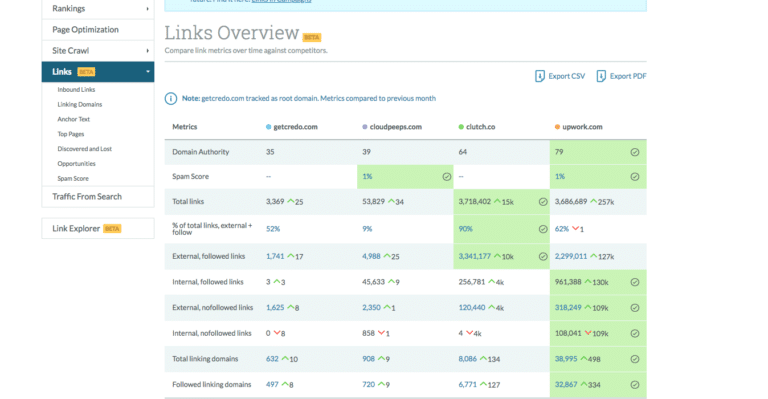Viewport: 768px width, 399px height.
Task: Click checkmark in upwork.com Total linking domains row
Action: (635, 359)
